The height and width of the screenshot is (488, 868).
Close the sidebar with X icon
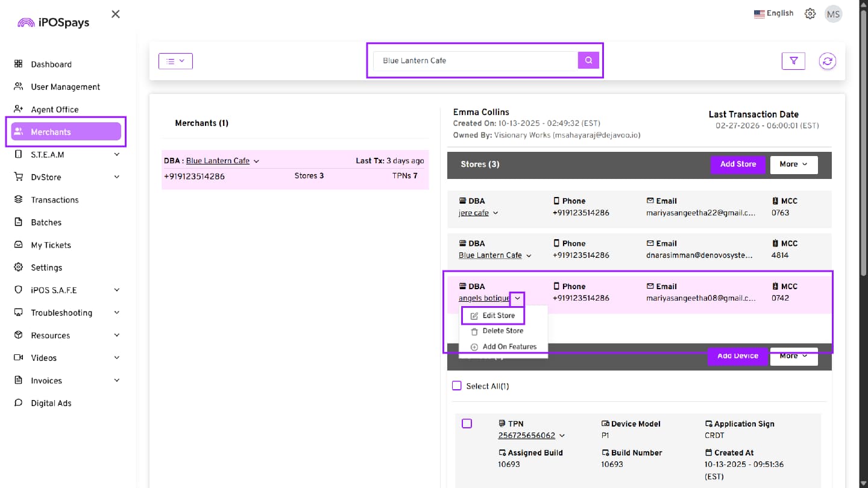(116, 14)
